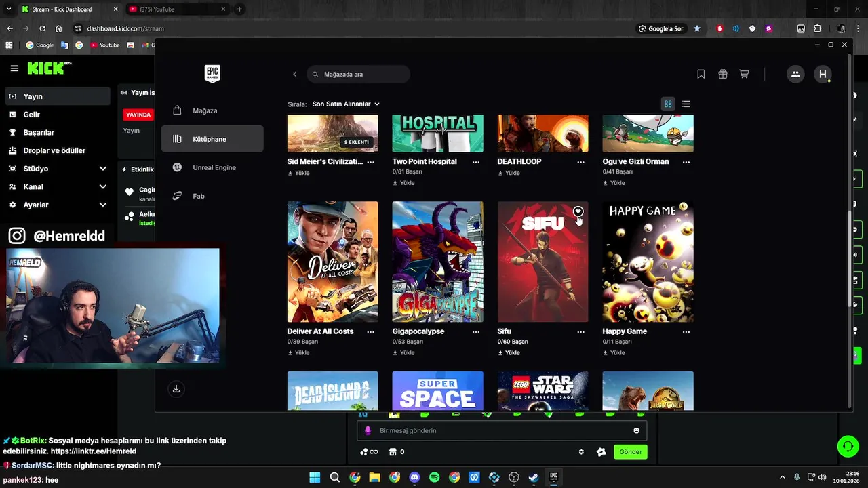Open the Fab section
The height and width of the screenshot is (488, 868).
(x=212, y=196)
